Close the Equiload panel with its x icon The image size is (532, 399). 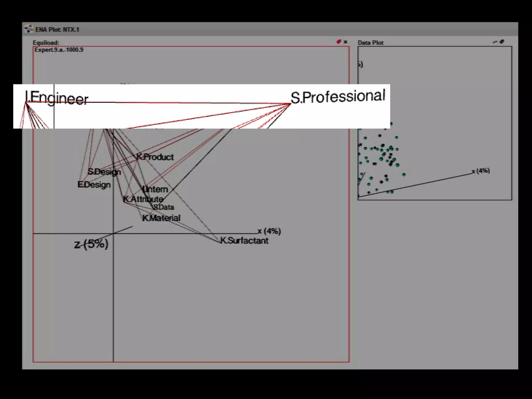pyautogui.click(x=345, y=42)
